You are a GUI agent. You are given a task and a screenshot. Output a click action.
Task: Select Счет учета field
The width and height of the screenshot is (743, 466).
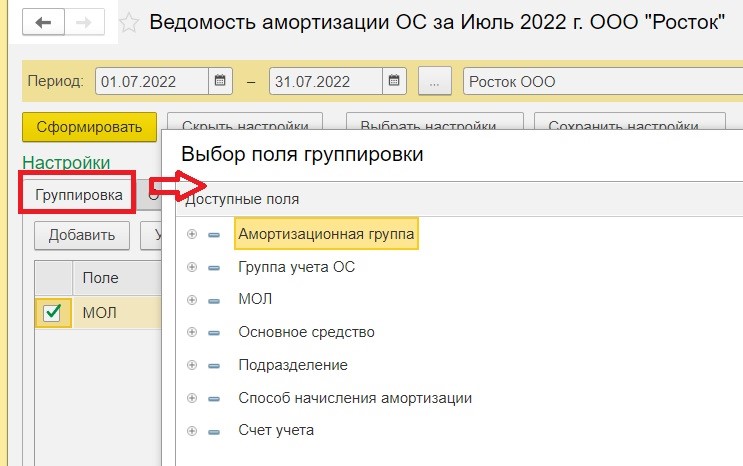coord(276,430)
